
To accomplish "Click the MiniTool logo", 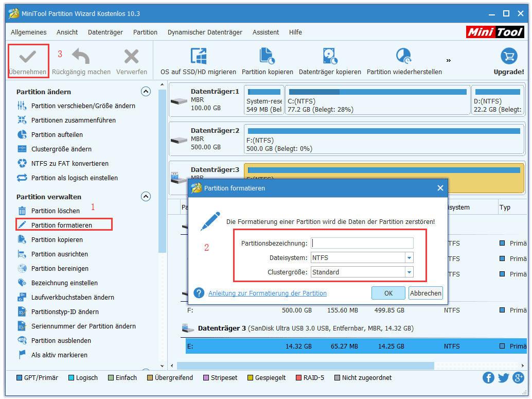I will 495,32.
